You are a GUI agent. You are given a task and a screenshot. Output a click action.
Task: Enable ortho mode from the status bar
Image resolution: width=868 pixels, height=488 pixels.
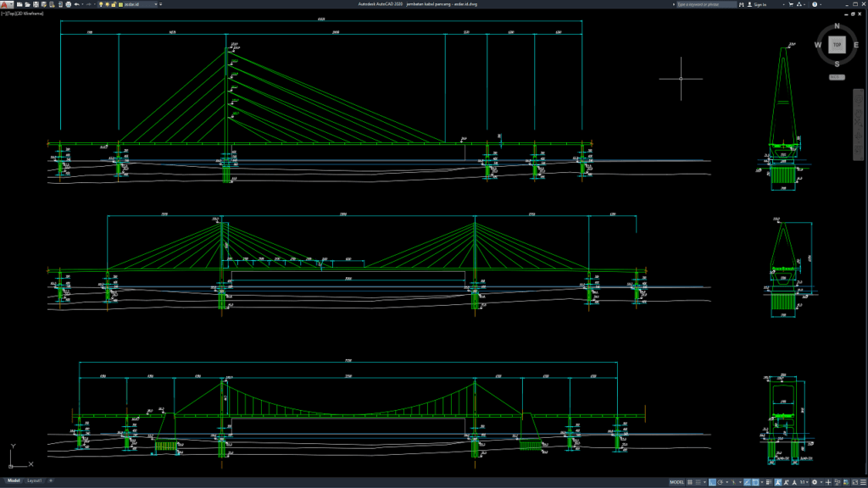(712, 481)
